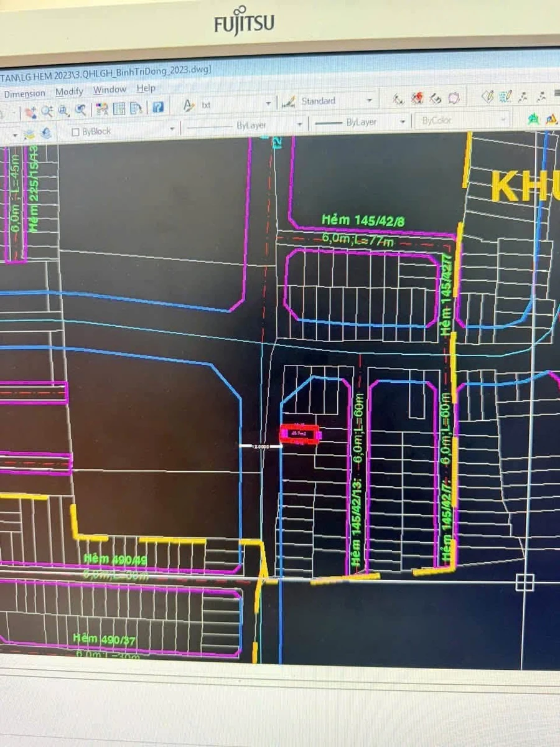Click the large yellow KHU text
This screenshot has width=560, height=747.
pos(525,185)
